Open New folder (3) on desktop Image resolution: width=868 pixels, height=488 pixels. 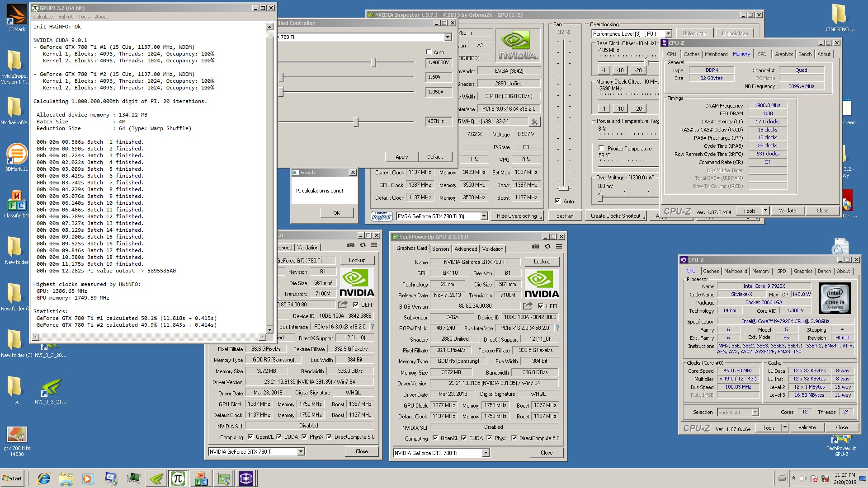16,343
